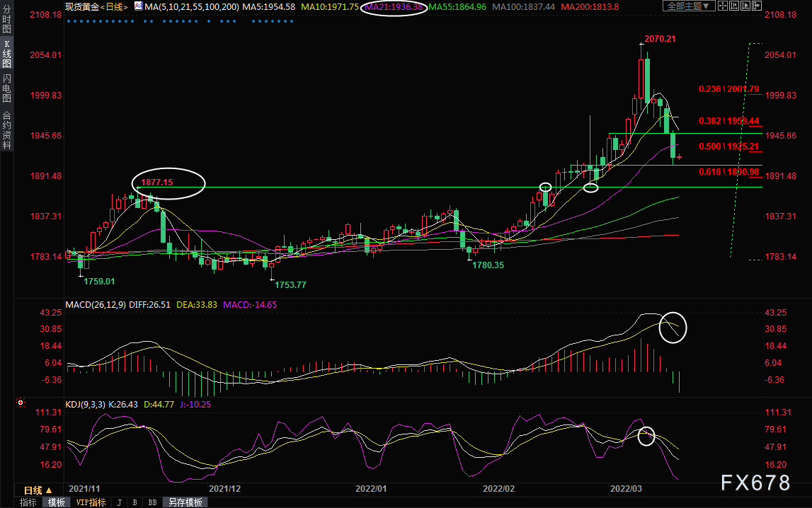Switch to the K线图 tab
The width and height of the screenshot is (812, 508).
[7, 54]
